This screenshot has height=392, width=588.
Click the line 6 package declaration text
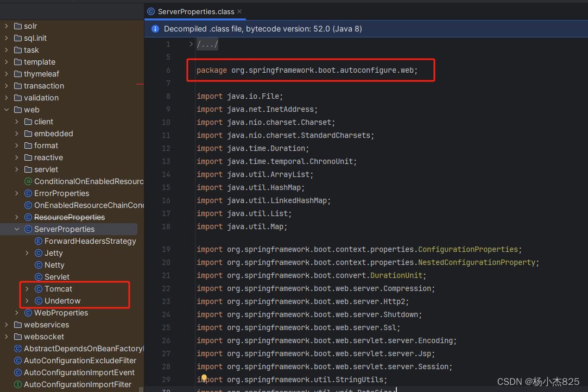tap(307, 71)
